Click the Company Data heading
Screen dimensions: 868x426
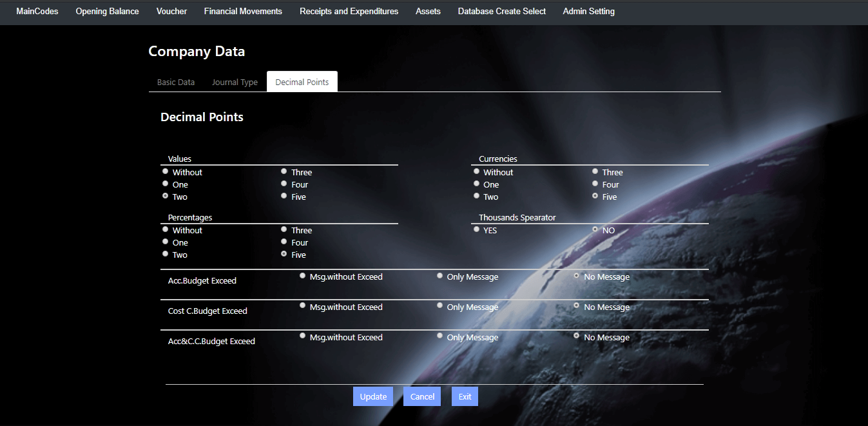coord(197,52)
